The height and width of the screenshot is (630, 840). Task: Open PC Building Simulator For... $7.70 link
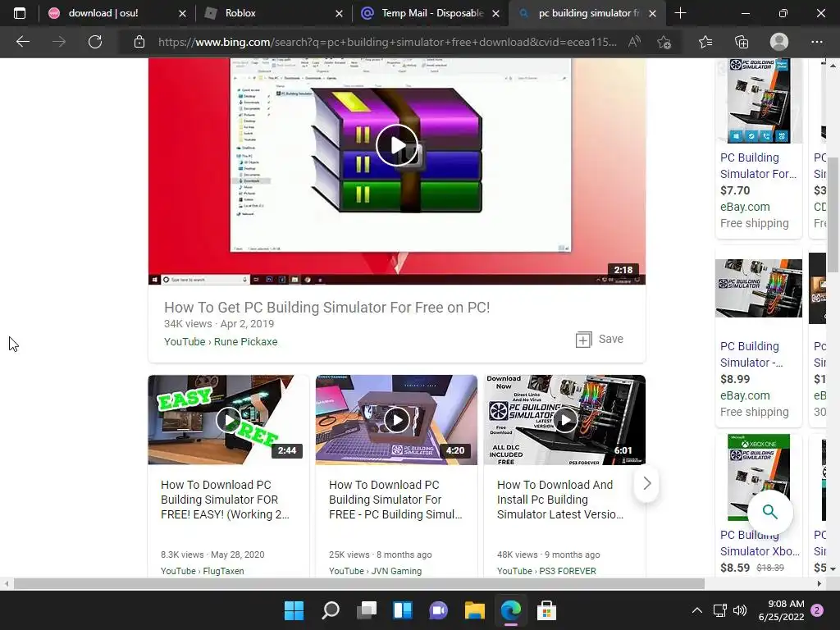point(758,166)
